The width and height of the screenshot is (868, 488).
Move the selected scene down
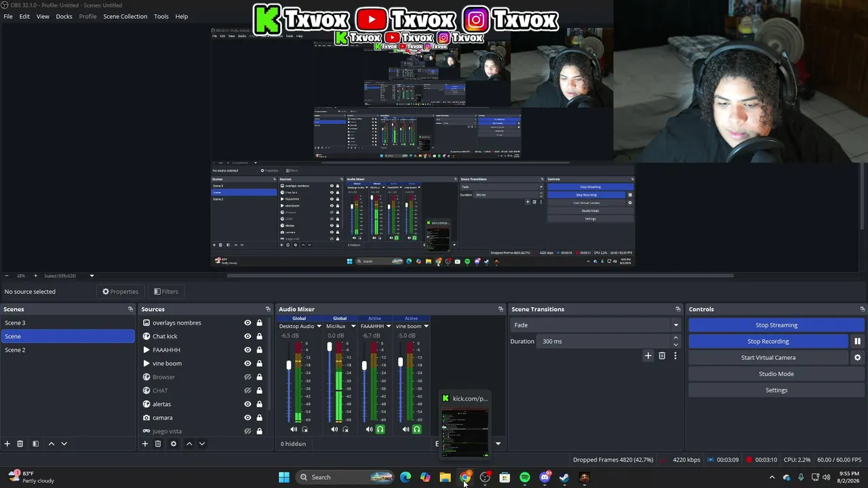coord(64,444)
